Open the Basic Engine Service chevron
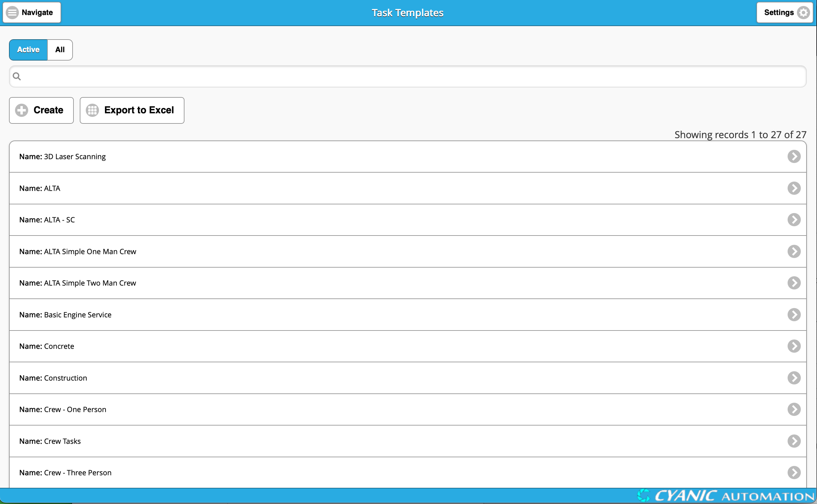Viewport: 817px width, 504px height. pos(794,315)
